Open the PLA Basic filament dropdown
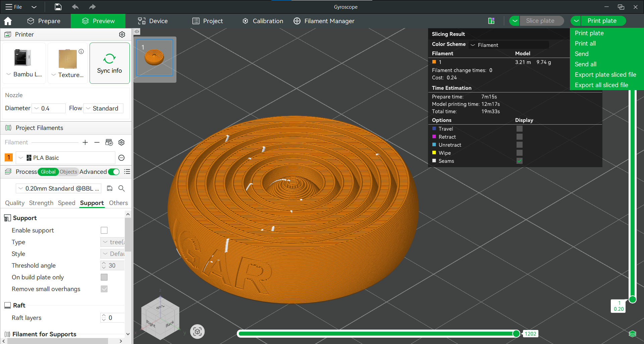The width and height of the screenshot is (644, 344). point(66,158)
